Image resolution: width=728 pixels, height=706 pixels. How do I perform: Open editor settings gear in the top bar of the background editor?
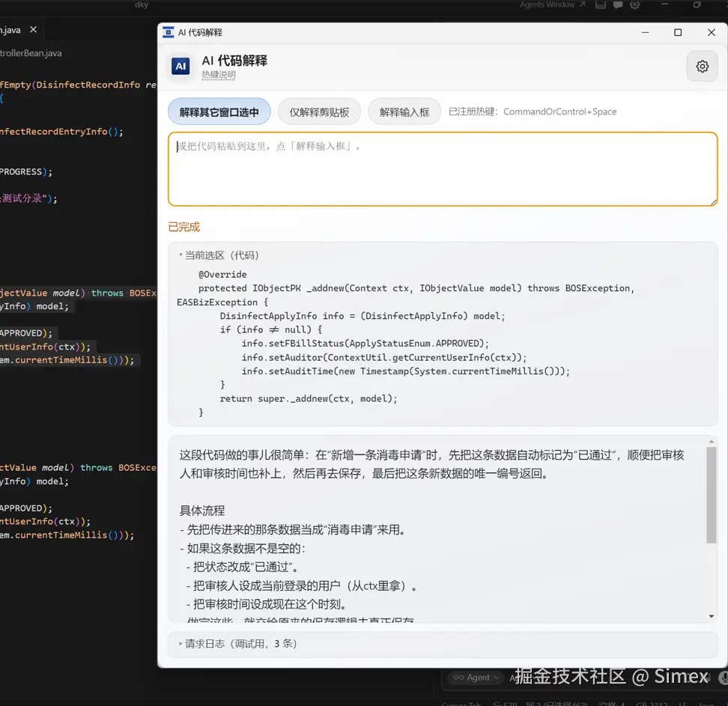(634, 5)
